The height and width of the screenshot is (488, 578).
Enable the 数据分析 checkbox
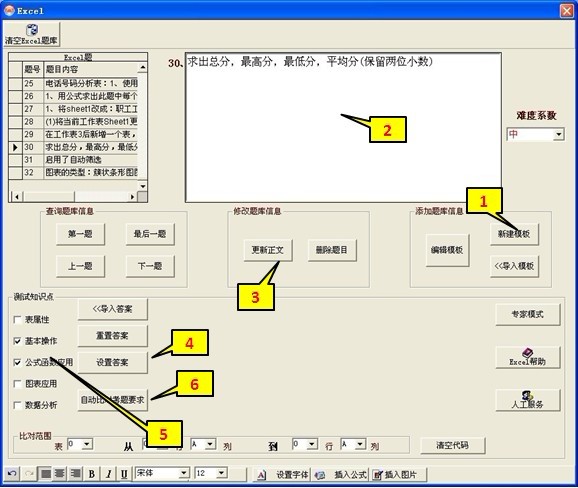click(17, 405)
